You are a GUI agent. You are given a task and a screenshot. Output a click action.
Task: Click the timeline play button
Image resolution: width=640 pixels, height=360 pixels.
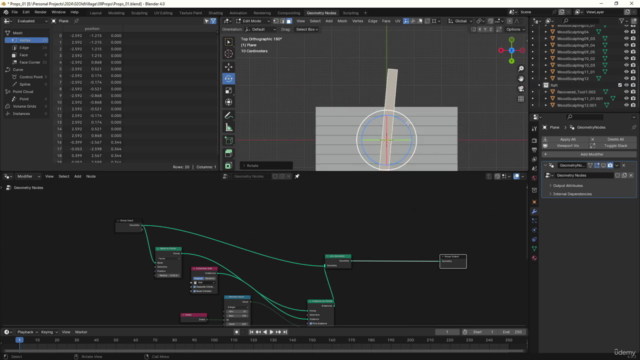[271, 332]
